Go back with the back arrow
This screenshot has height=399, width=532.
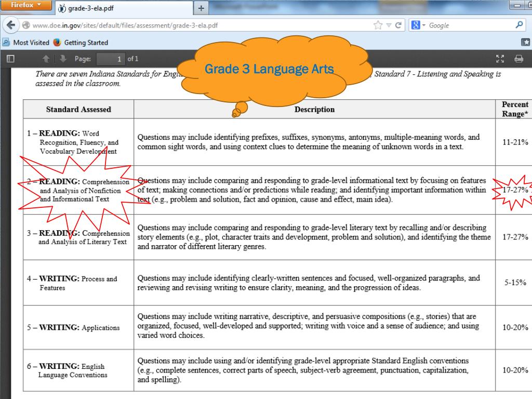coord(10,25)
